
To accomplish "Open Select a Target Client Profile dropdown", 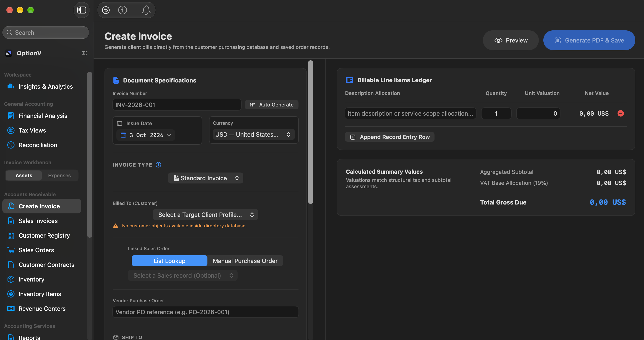I will pos(205,215).
